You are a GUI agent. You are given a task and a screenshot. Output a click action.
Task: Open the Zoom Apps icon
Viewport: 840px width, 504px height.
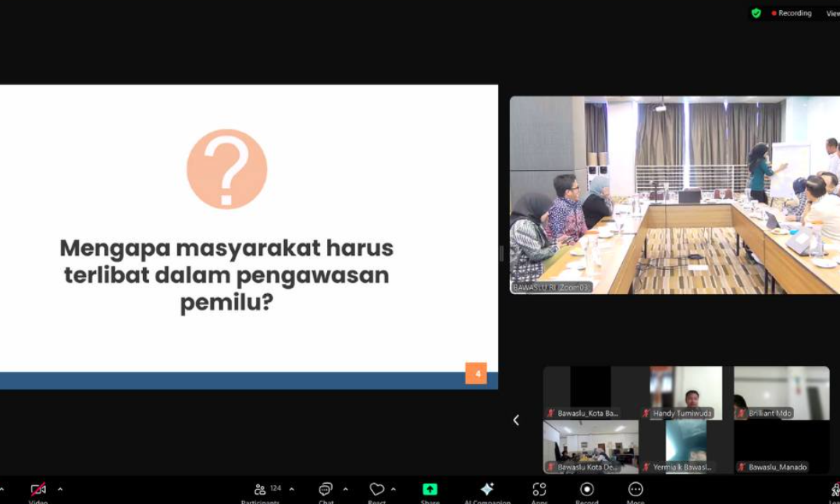pos(539,490)
